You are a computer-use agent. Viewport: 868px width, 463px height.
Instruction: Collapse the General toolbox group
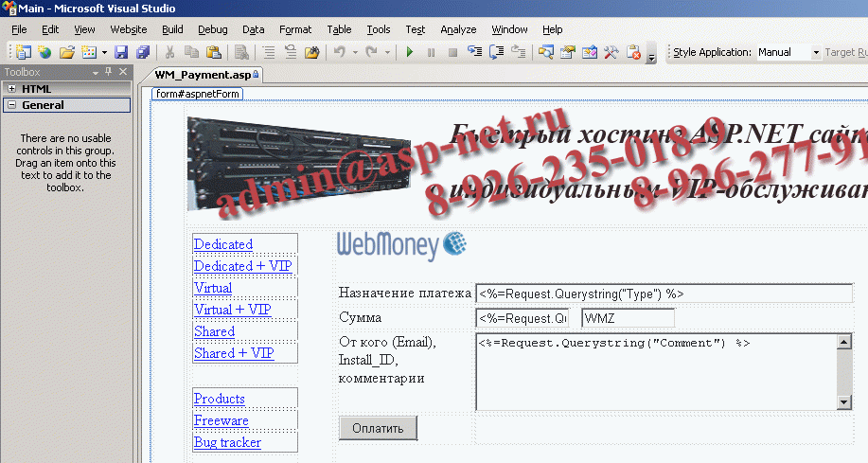tap(11, 105)
